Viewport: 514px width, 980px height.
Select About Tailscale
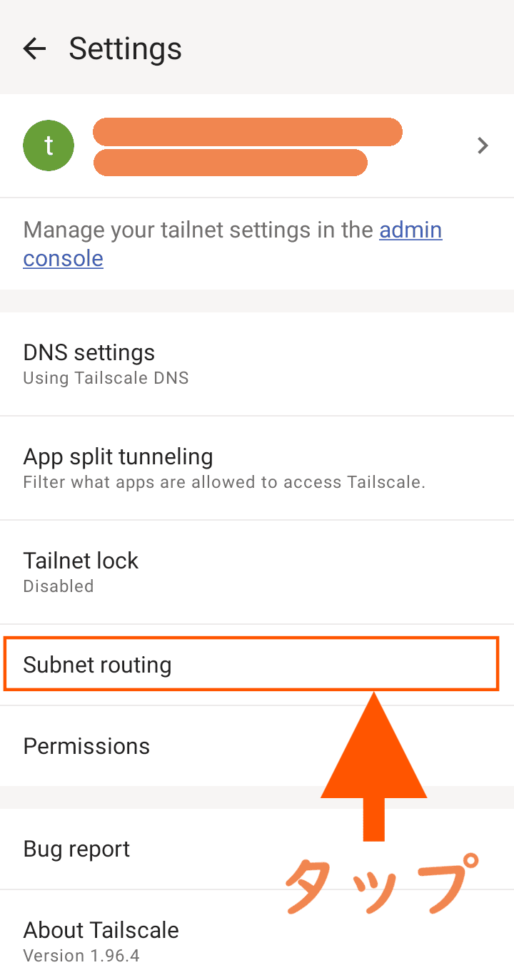click(101, 930)
